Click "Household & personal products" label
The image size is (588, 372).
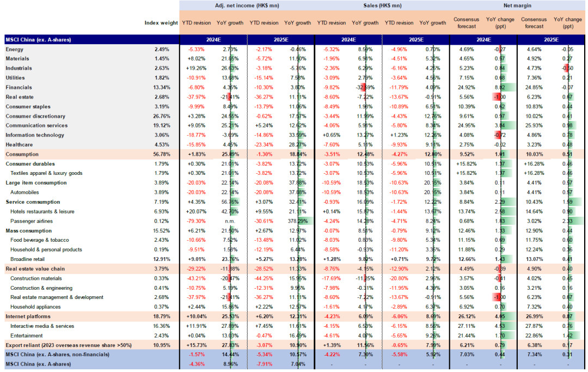point(46,250)
